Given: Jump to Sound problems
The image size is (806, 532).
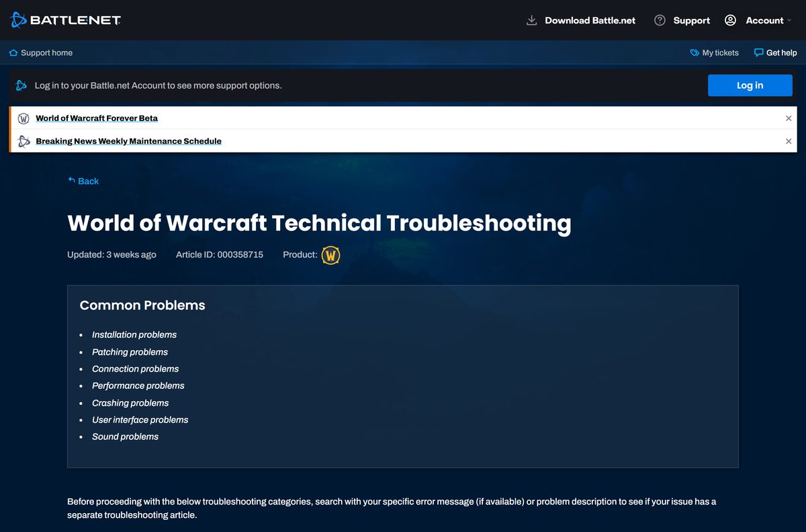Looking at the screenshot, I should (x=125, y=437).
